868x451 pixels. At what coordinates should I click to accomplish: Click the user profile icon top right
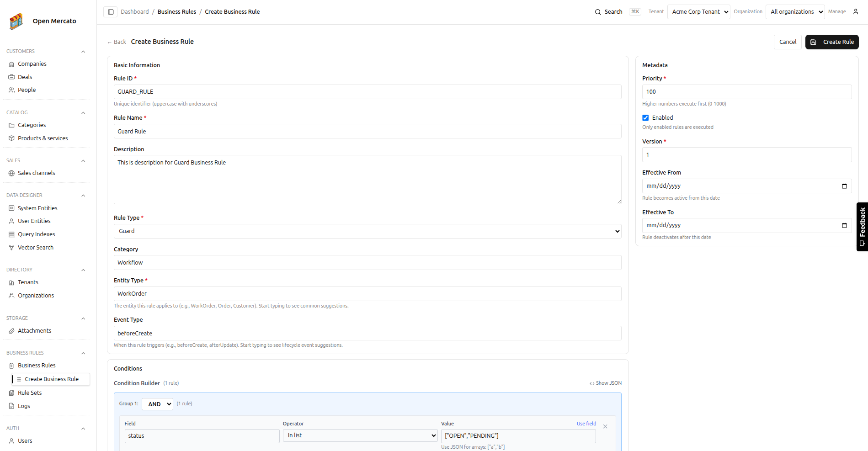point(856,11)
